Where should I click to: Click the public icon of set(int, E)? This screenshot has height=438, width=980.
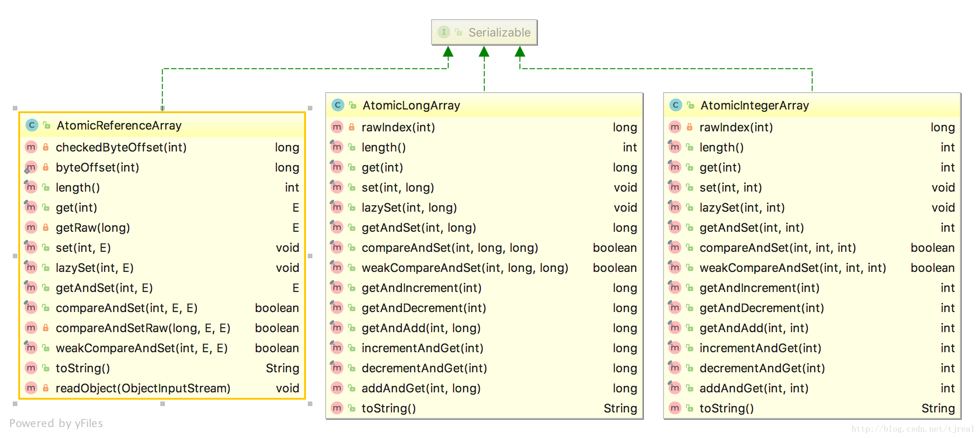pyautogui.click(x=46, y=248)
